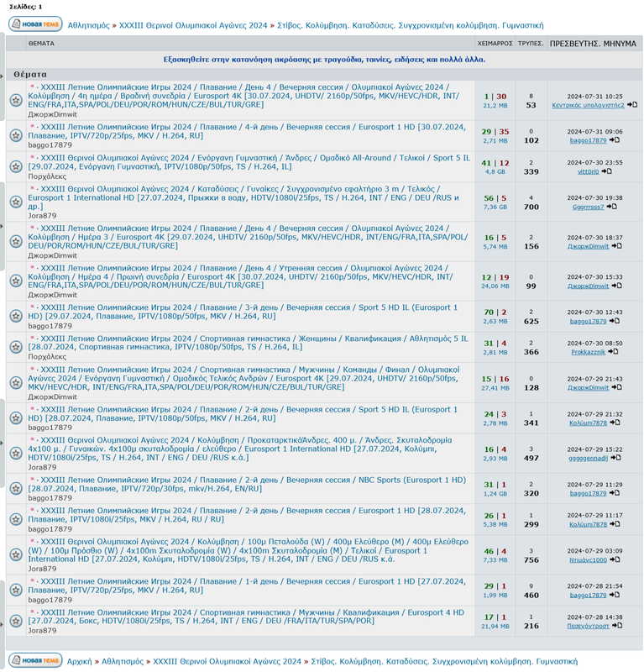Viewport: 644px width, 672px height.
Task: Click the top New Topic button
Action: [35, 24]
